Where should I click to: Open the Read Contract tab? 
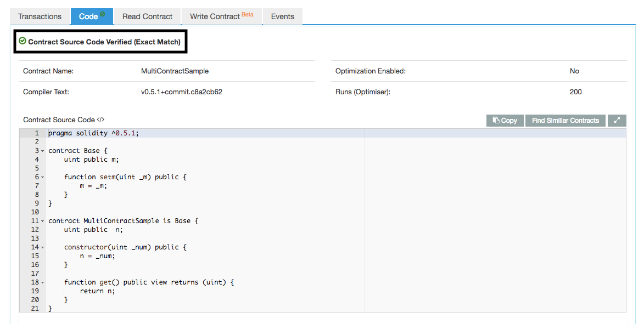point(147,16)
